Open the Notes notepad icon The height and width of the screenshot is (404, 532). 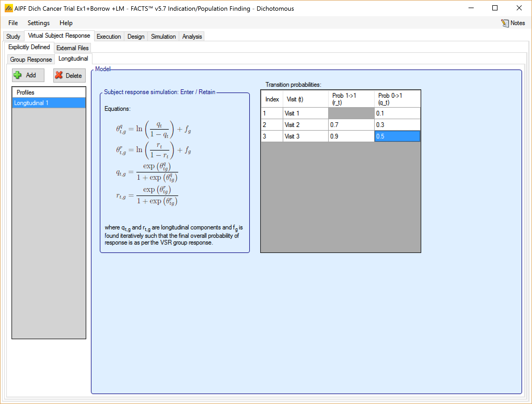point(505,23)
